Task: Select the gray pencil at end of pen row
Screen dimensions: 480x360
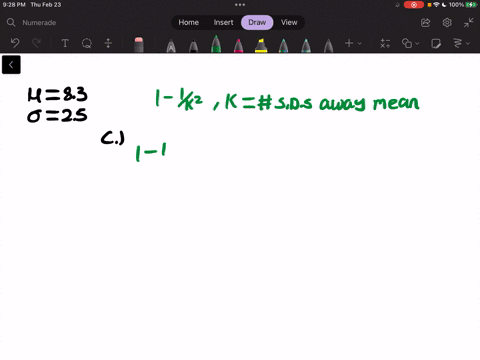Action: pos(328,46)
